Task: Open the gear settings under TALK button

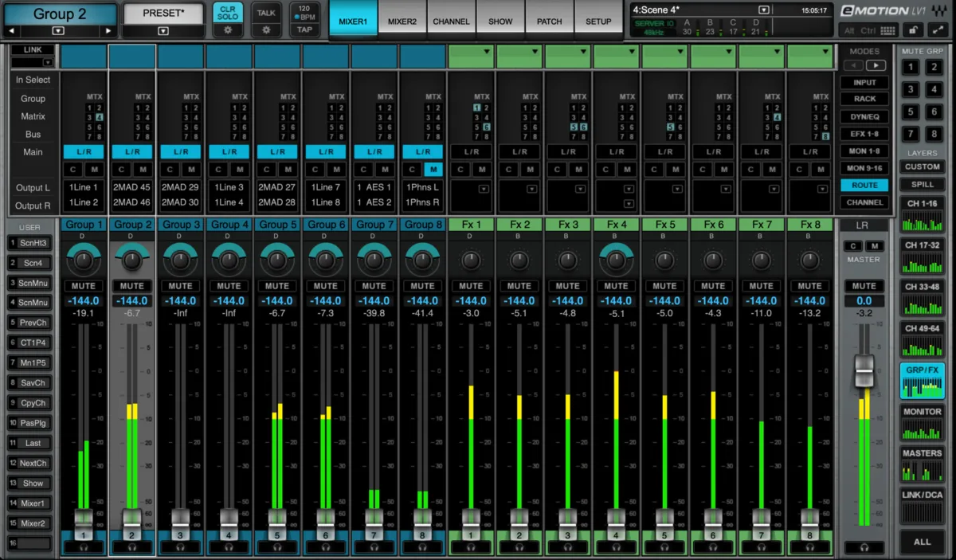Action: (266, 30)
